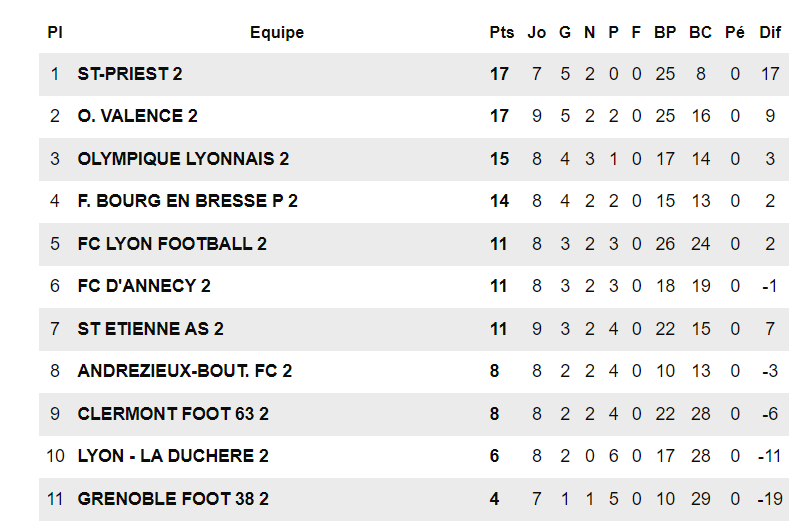Screen dimensions: 810x527
Task: Open CLERMONT FOOT 63 2 link
Action: pos(173,414)
